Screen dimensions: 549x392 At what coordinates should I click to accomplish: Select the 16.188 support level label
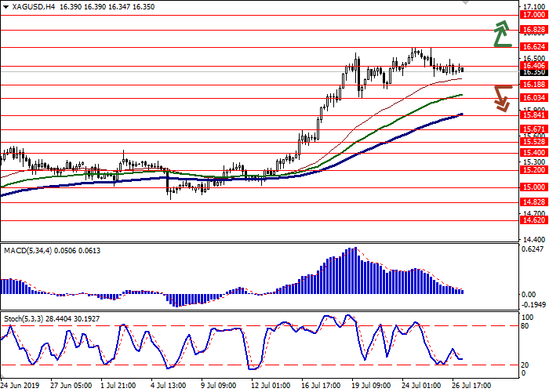tap(533, 84)
